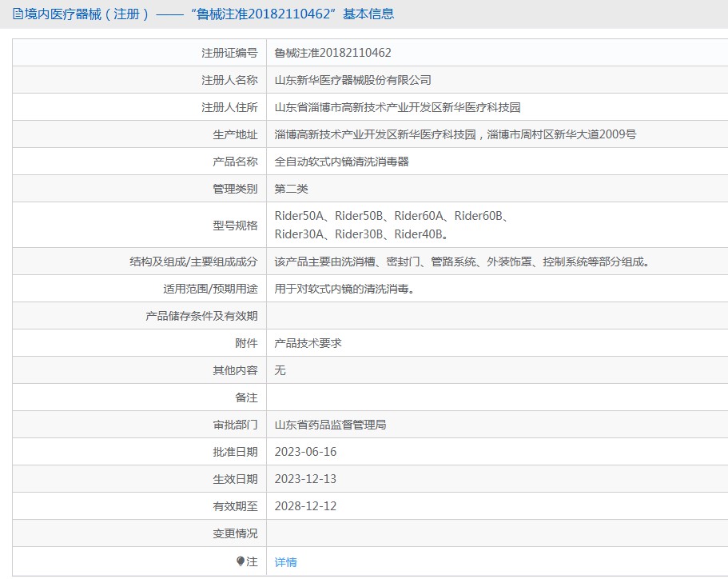728x579 pixels.
Task: Click the 适用范围/预期用途 label
Action: tap(210, 289)
